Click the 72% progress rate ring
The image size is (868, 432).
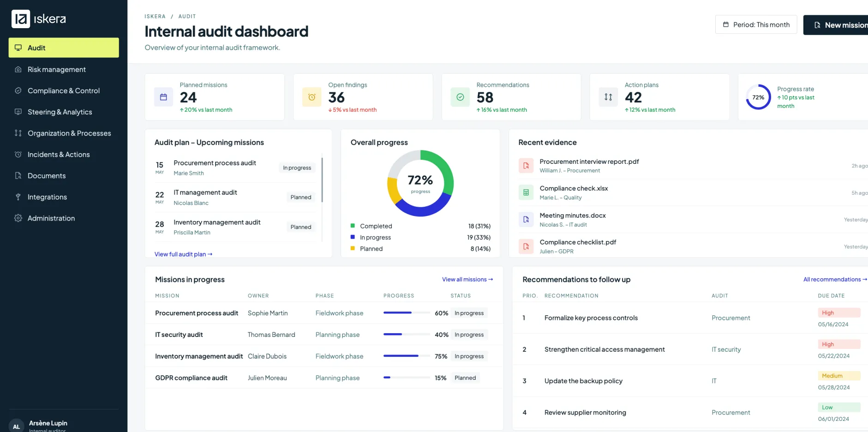pos(758,97)
